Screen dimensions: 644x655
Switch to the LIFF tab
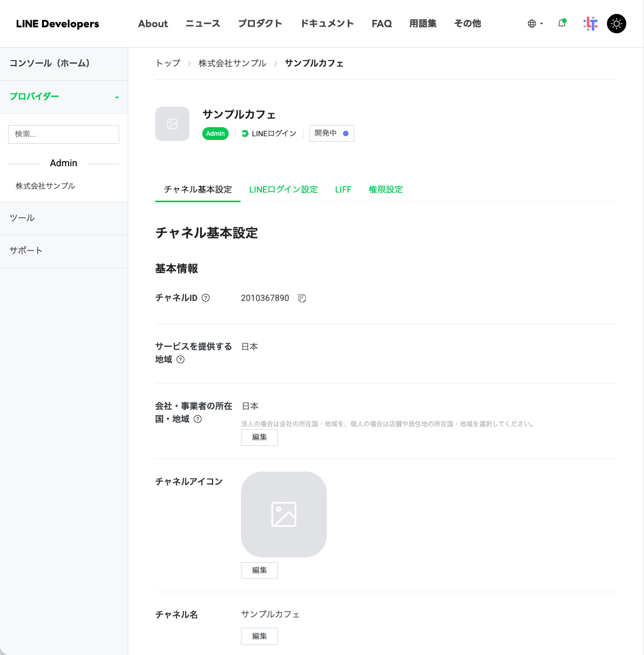click(343, 189)
